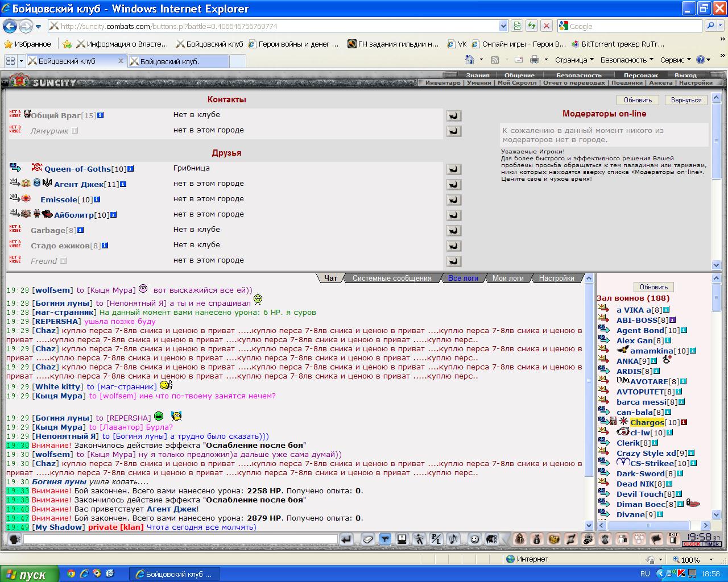
Task: Open the smiley emoticons picker
Action: (x=475, y=539)
